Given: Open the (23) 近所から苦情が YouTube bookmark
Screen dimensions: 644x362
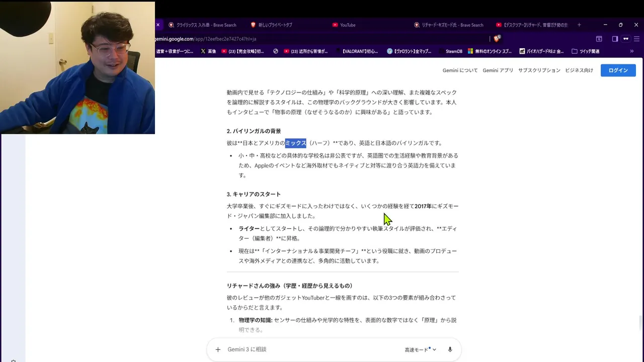Looking at the screenshot, I should (x=306, y=51).
